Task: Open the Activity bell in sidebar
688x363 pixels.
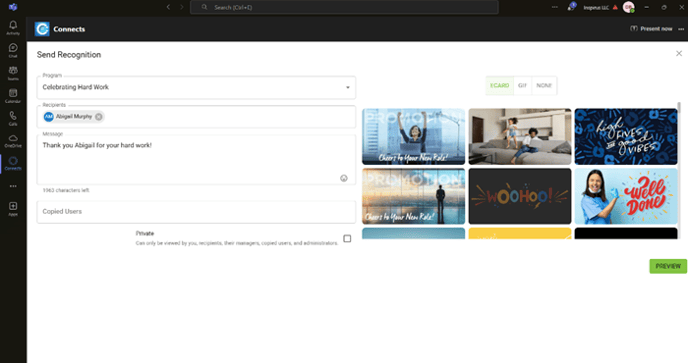Action: pos(13,27)
